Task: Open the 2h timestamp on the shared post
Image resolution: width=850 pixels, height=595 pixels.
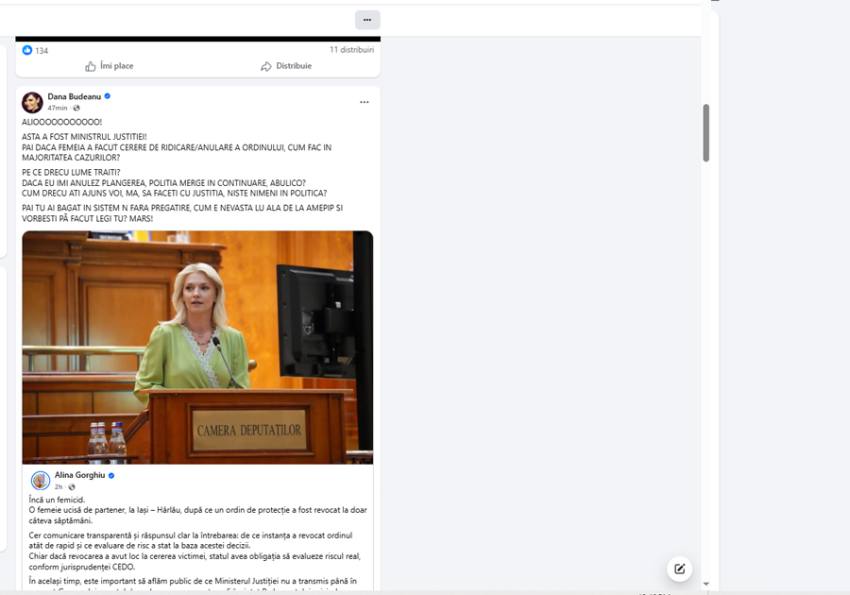Action: pos(58,487)
